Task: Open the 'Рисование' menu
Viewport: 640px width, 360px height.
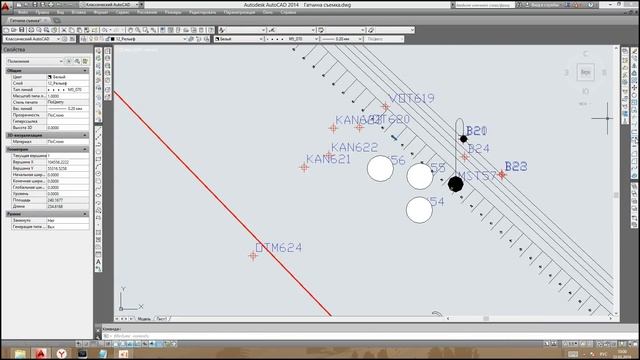Action: tap(147, 13)
